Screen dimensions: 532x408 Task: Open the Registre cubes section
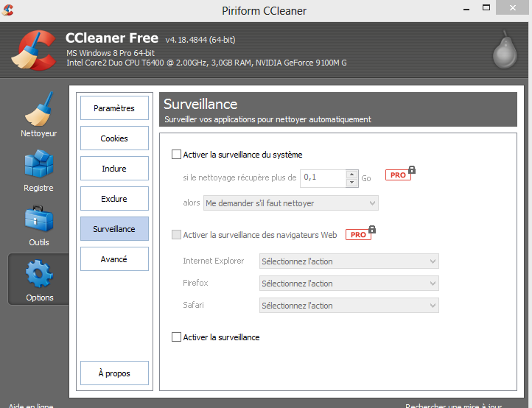click(38, 171)
